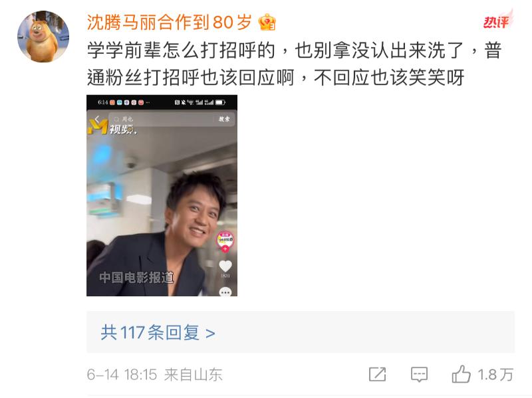Click the yellow M视频 logo

(112, 128)
